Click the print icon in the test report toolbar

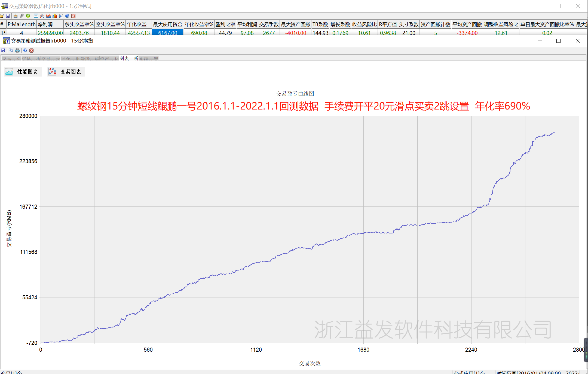(x=17, y=50)
